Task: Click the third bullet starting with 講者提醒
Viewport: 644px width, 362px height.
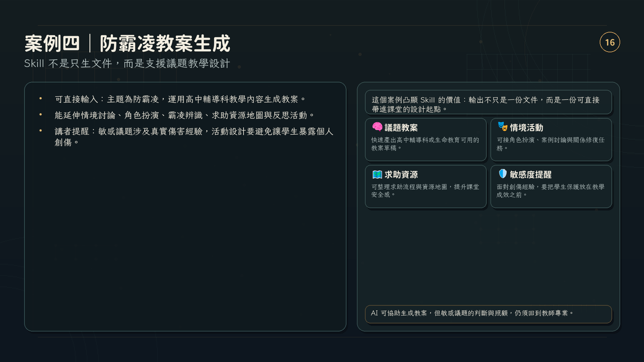Action: (x=194, y=137)
